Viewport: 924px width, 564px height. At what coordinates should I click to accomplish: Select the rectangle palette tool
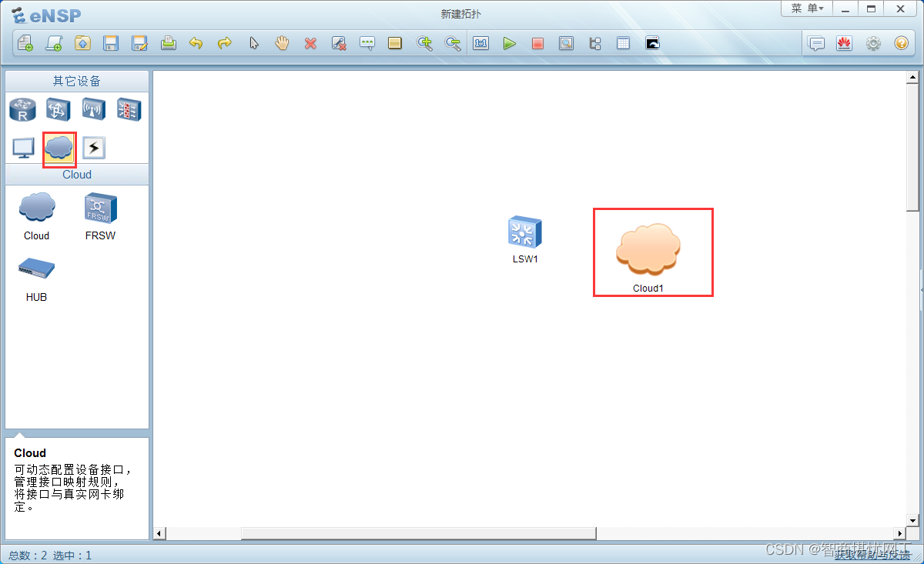(395, 44)
